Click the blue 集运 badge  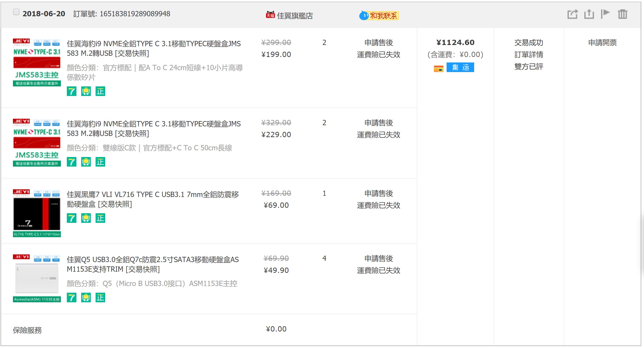[x=460, y=67]
